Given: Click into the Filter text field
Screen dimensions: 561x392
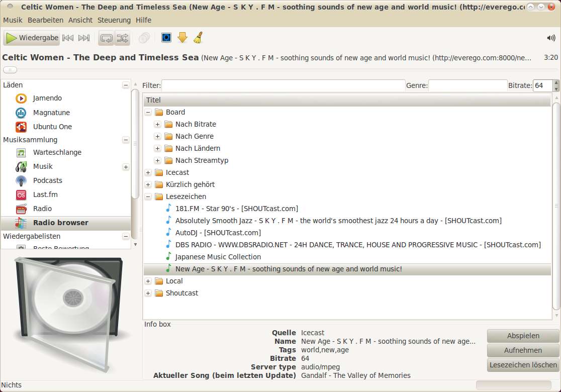Looking at the screenshot, I should (x=283, y=85).
